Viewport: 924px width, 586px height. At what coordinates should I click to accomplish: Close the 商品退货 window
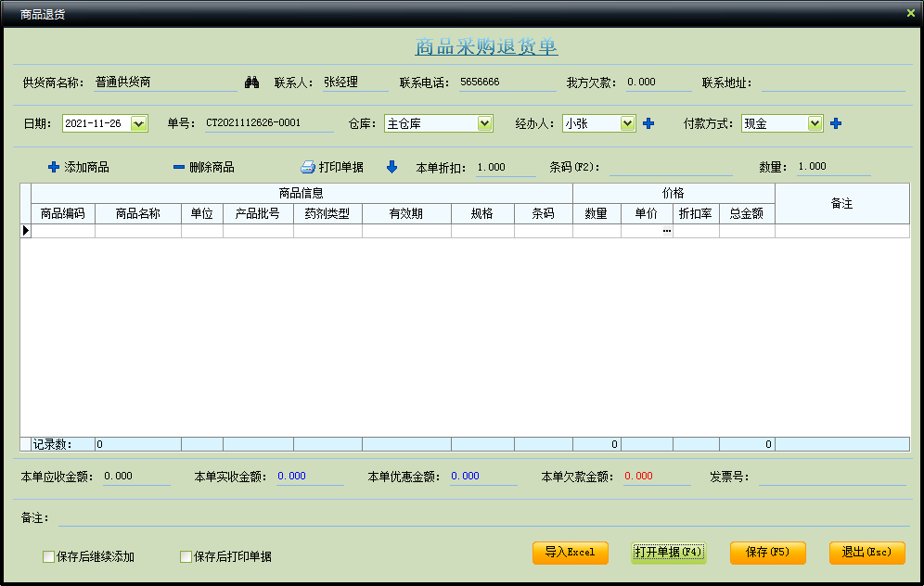(910, 13)
